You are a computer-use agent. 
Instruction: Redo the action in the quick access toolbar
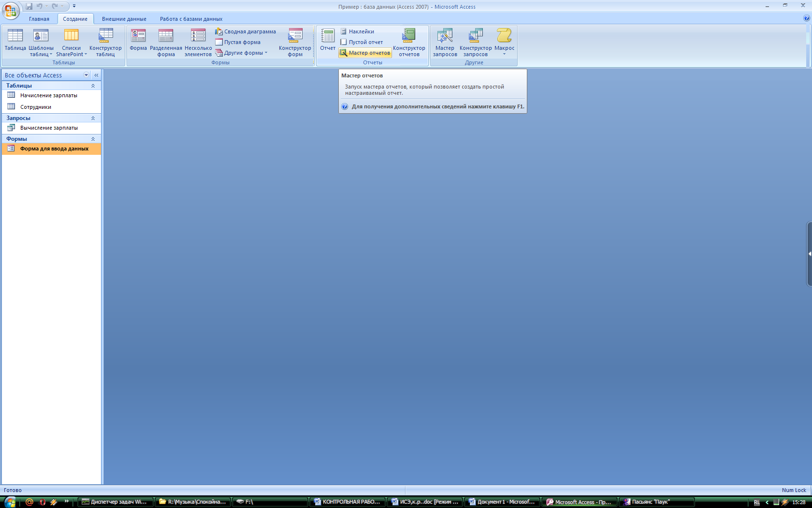pyautogui.click(x=55, y=6)
